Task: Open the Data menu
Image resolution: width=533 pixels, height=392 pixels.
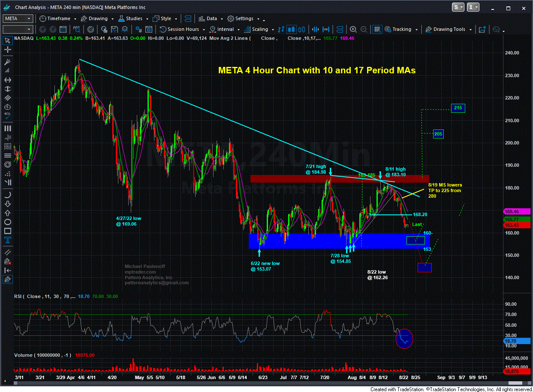Action: (x=211, y=18)
